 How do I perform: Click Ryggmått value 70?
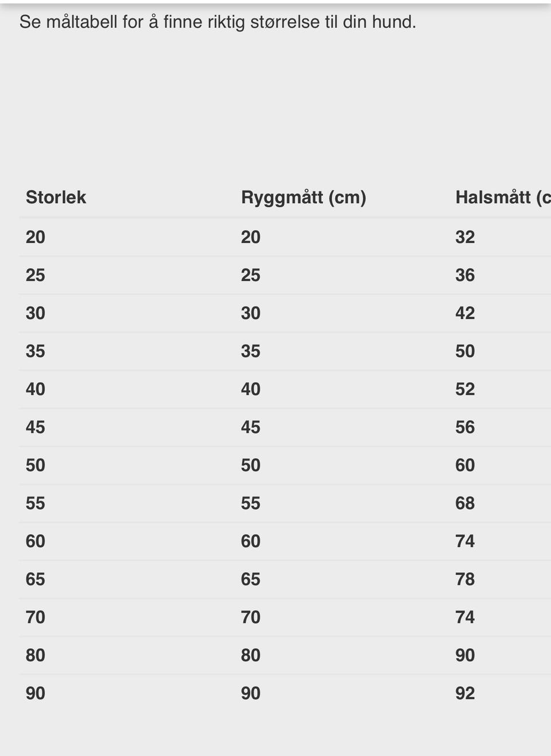tap(251, 617)
